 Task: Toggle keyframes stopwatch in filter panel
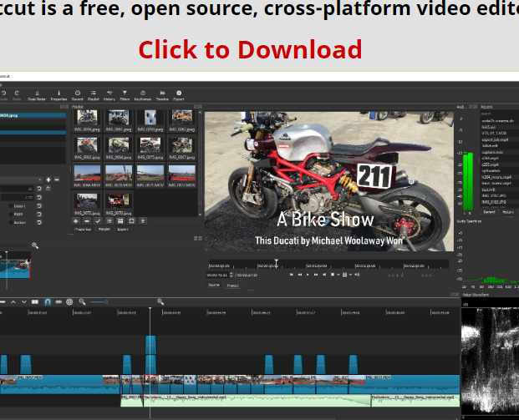[48, 189]
